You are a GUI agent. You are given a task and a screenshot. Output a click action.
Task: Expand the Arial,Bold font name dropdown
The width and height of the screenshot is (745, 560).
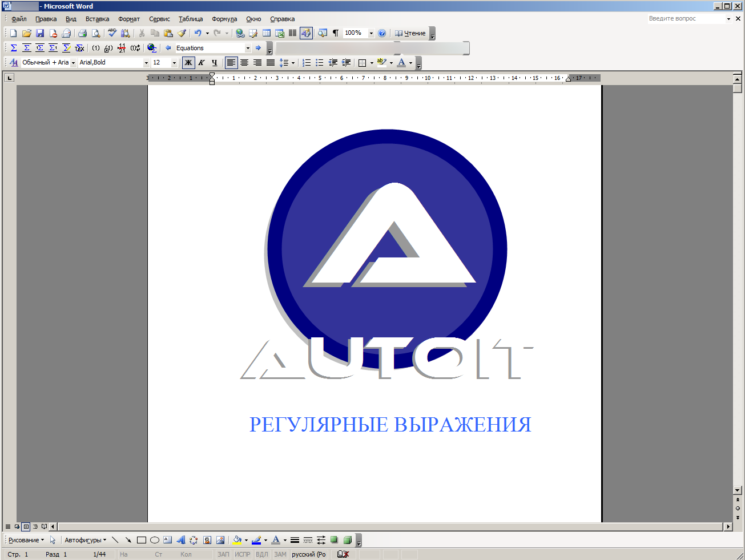[x=146, y=63]
